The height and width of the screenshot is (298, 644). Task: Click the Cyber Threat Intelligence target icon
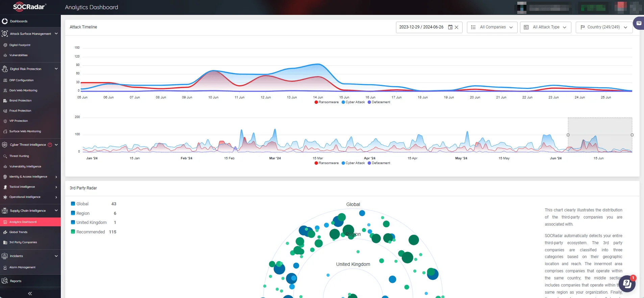click(x=5, y=145)
